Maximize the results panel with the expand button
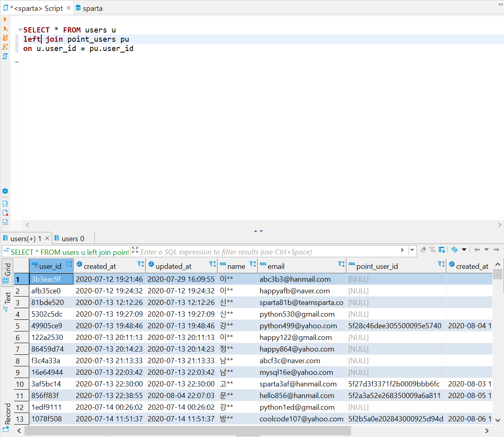 [x=135, y=250]
